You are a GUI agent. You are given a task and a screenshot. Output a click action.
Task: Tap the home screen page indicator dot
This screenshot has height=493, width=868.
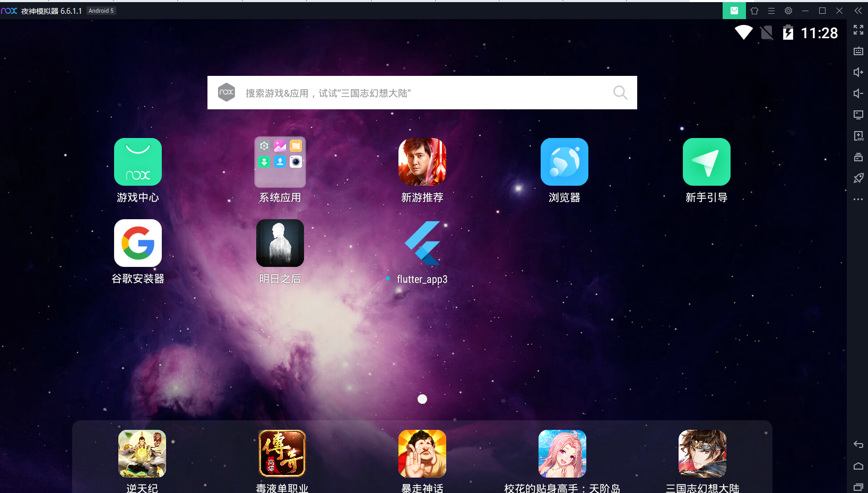422,399
